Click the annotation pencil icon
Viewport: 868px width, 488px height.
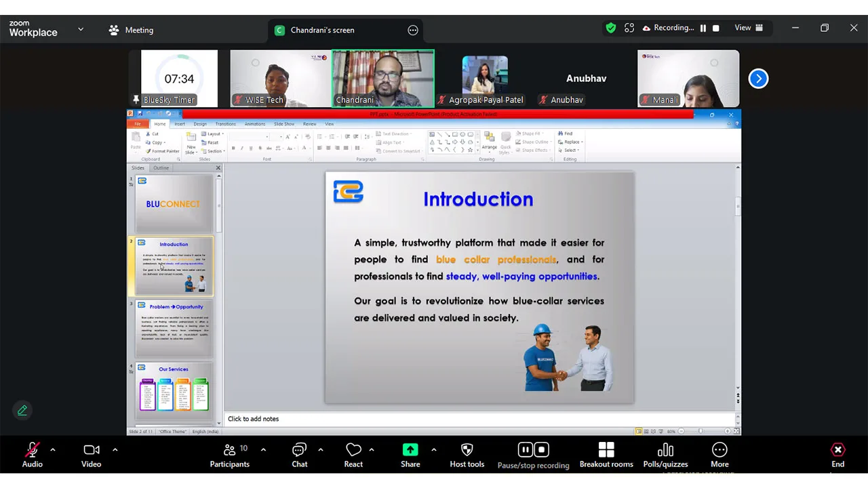pos(22,410)
